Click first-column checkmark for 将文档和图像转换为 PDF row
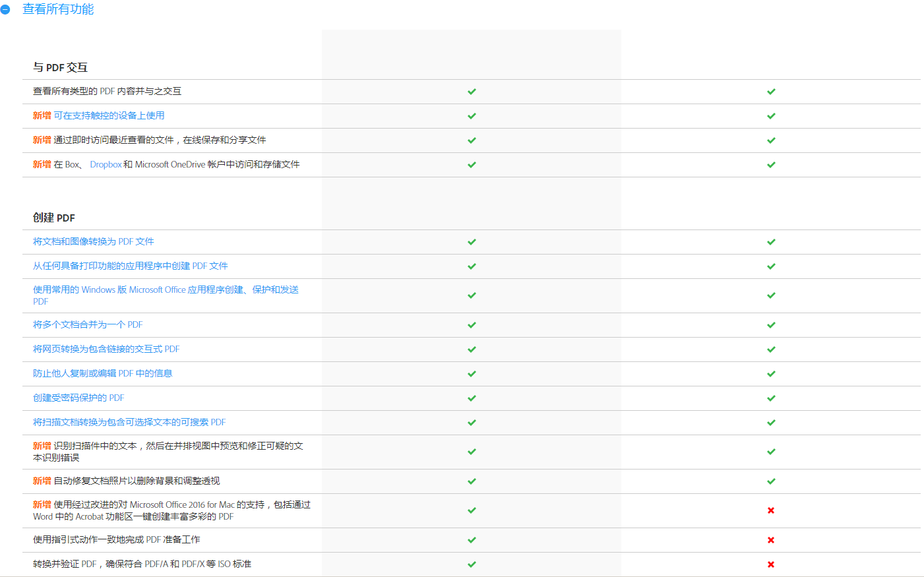 pyautogui.click(x=472, y=242)
